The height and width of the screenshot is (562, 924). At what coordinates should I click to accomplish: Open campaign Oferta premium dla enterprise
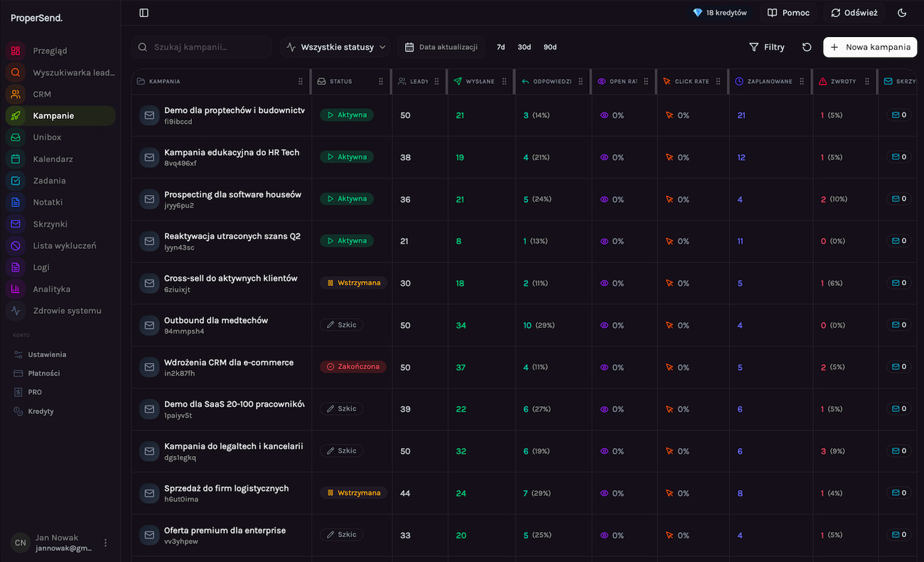225,530
